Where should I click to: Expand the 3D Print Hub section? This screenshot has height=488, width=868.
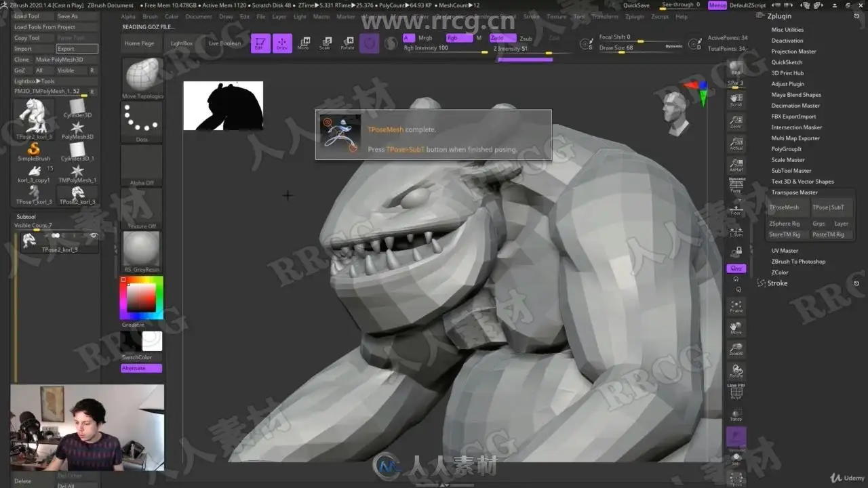787,73
